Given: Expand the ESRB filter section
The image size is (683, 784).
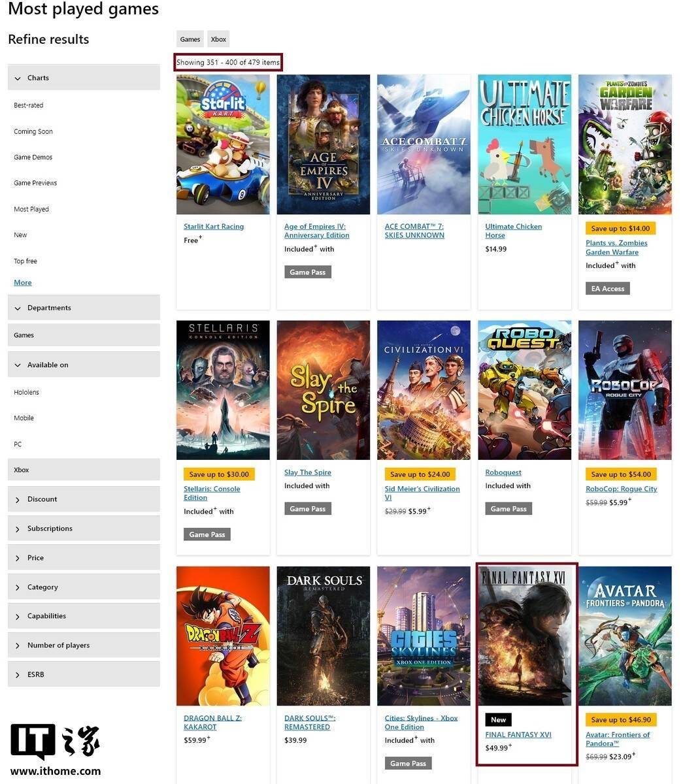Looking at the screenshot, I should tap(84, 674).
